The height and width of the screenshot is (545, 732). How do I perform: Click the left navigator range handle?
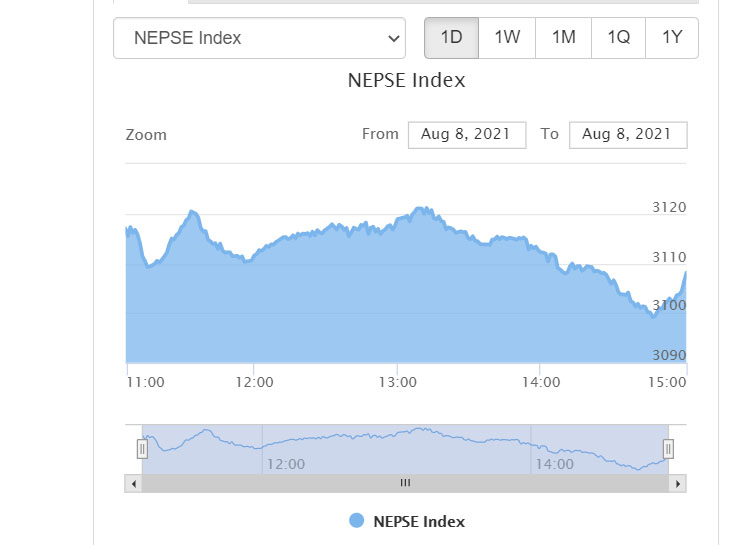[x=142, y=449]
